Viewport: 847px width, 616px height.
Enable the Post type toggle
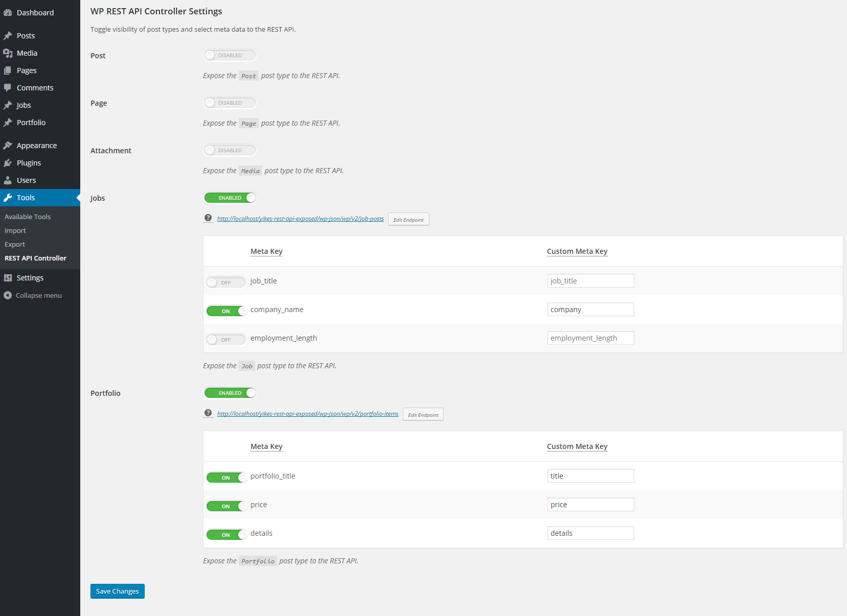click(x=230, y=55)
